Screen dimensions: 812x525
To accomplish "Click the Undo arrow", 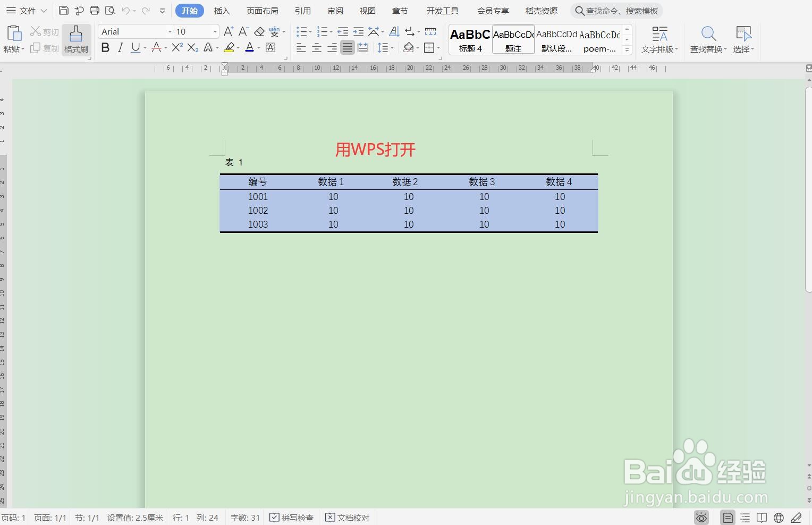I will pos(125,11).
